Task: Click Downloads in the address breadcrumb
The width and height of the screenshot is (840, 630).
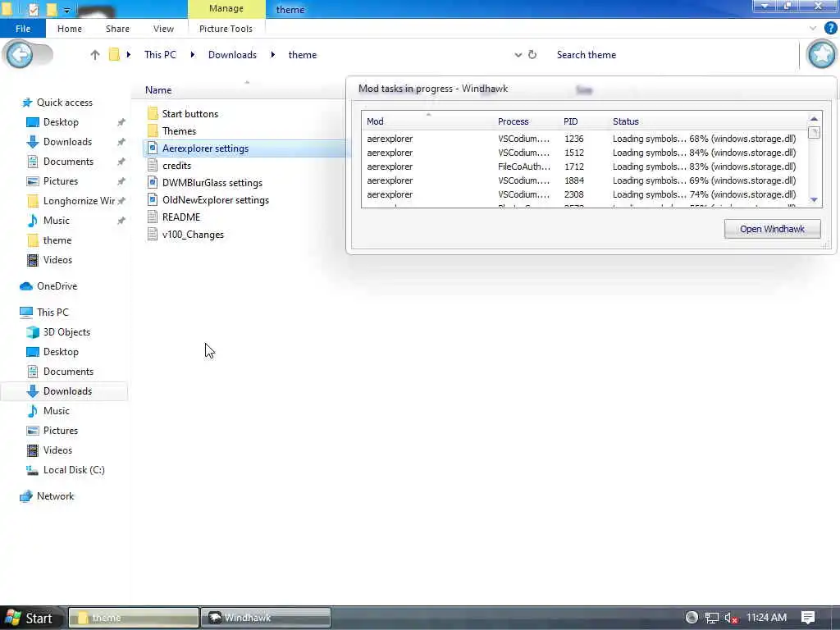Action: (x=232, y=55)
